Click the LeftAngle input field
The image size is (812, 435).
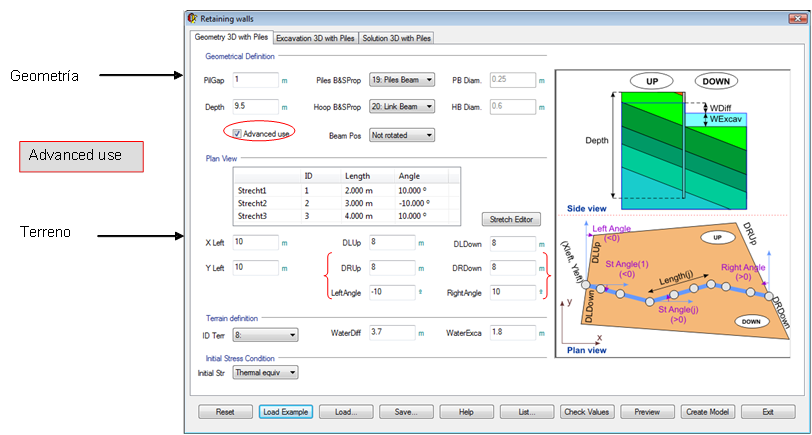coord(392,293)
